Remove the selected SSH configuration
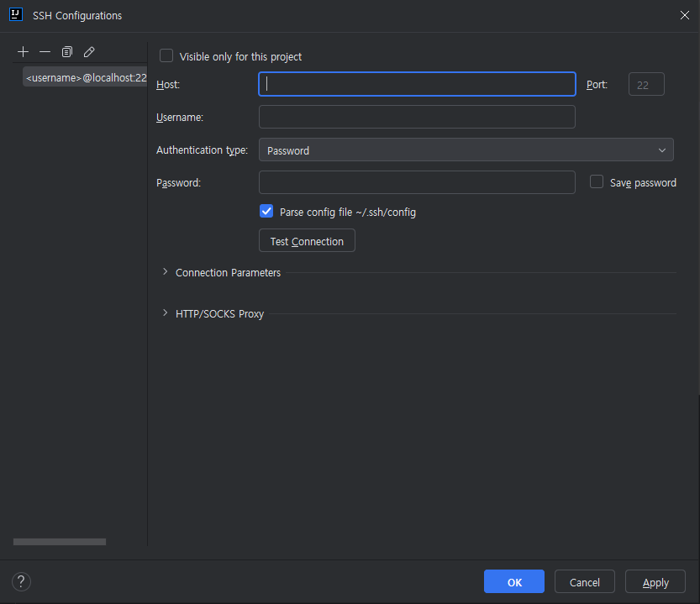The image size is (700, 604). pos(45,52)
